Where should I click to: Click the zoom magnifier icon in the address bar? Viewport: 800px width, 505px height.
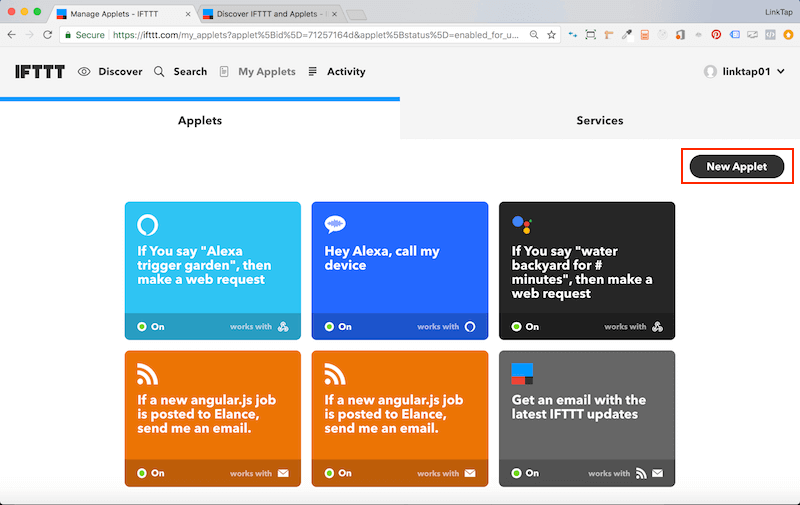tap(534, 35)
